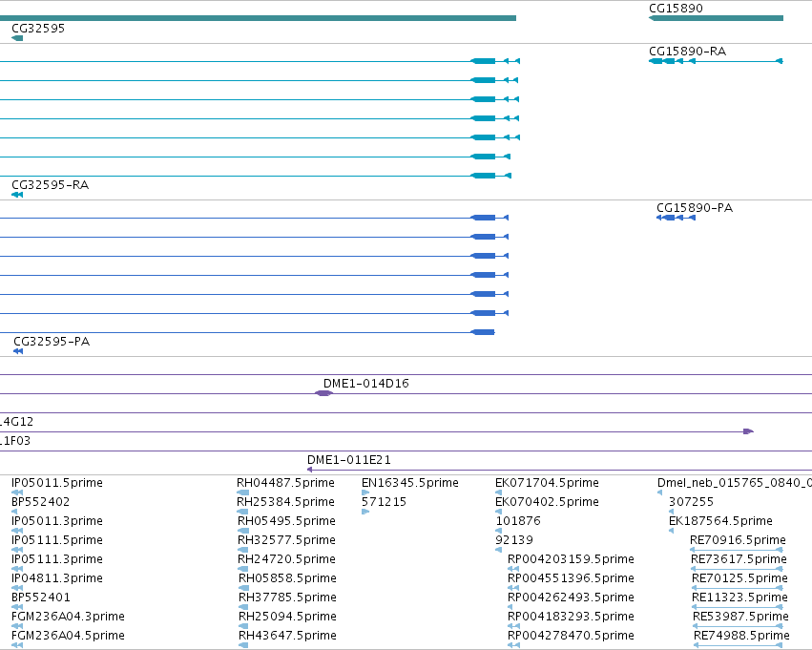The image size is (812, 650).
Task: Click the DME1-014D16 purple feature glyph
Action: (323, 393)
